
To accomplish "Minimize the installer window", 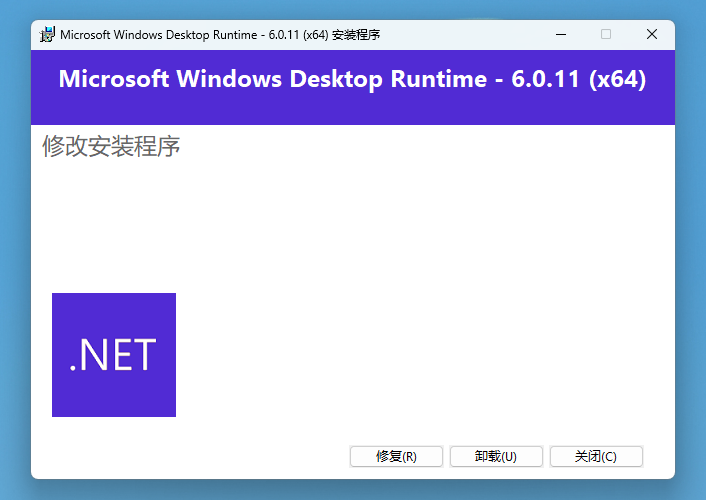I will pos(560,35).
